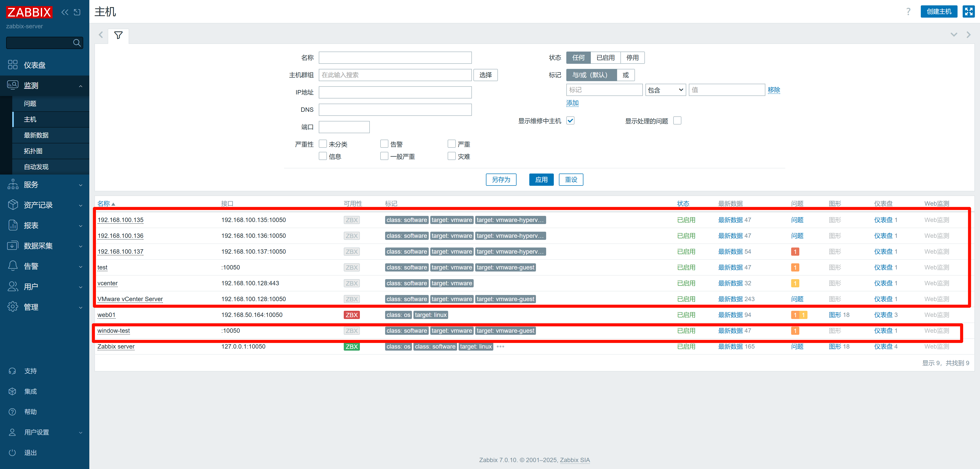Click the hide sidebar icon next to collapse
Image resolution: width=980 pixels, height=469 pixels.
77,12
